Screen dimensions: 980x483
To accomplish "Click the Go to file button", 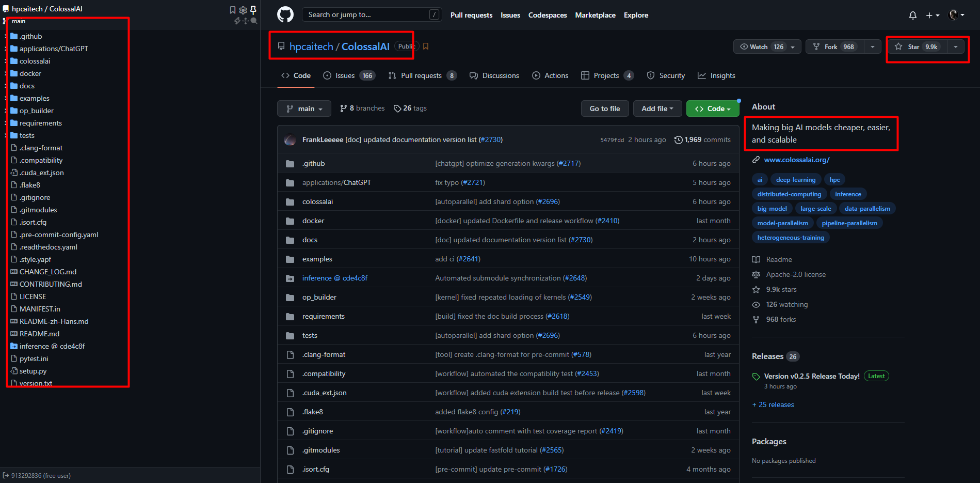I will 605,108.
